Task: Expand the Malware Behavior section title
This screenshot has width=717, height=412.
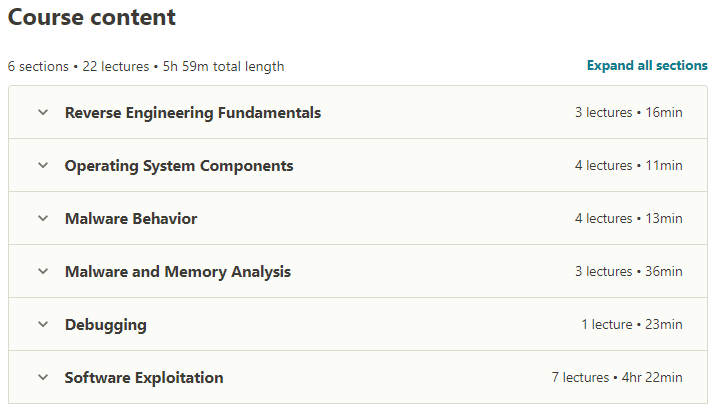Action: pyautogui.click(x=131, y=219)
